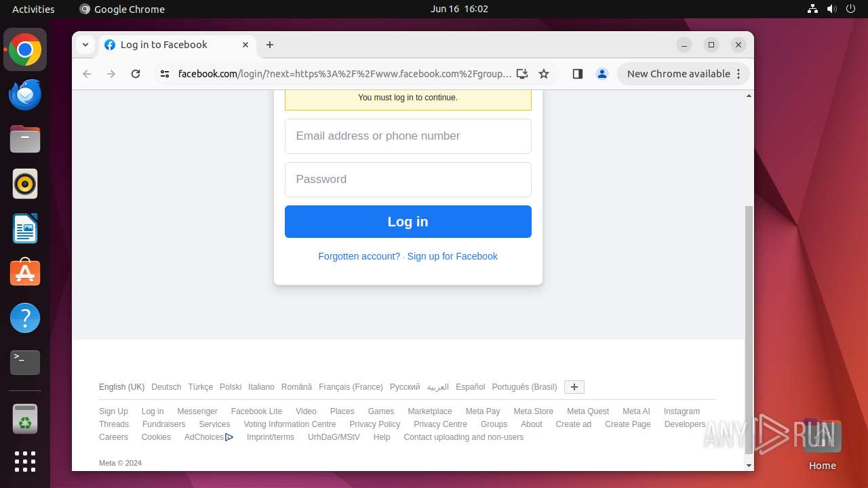Open the Cookies footer link
868x488 pixels.
[x=156, y=437]
